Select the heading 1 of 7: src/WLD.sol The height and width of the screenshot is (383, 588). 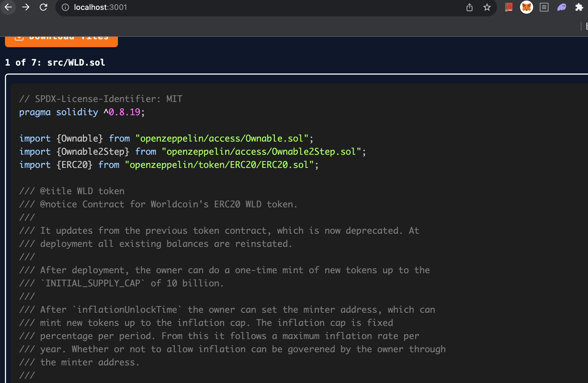coord(55,63)
